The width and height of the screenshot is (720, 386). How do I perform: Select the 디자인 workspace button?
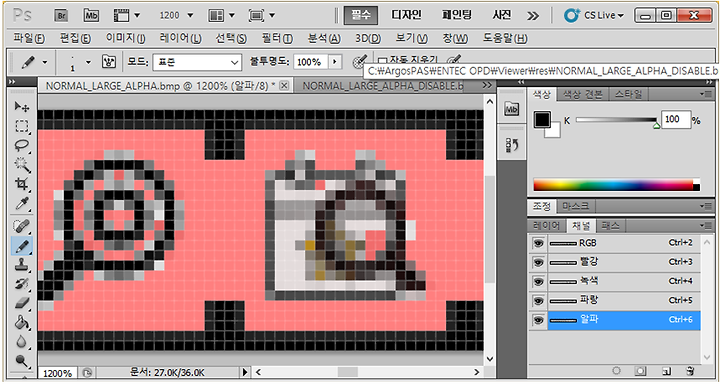tap(406, 15)
